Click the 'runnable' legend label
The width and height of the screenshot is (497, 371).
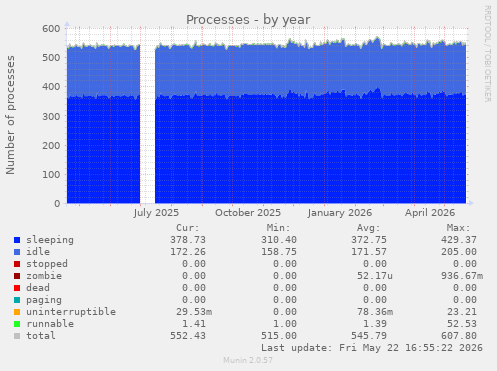click(50, 324)
